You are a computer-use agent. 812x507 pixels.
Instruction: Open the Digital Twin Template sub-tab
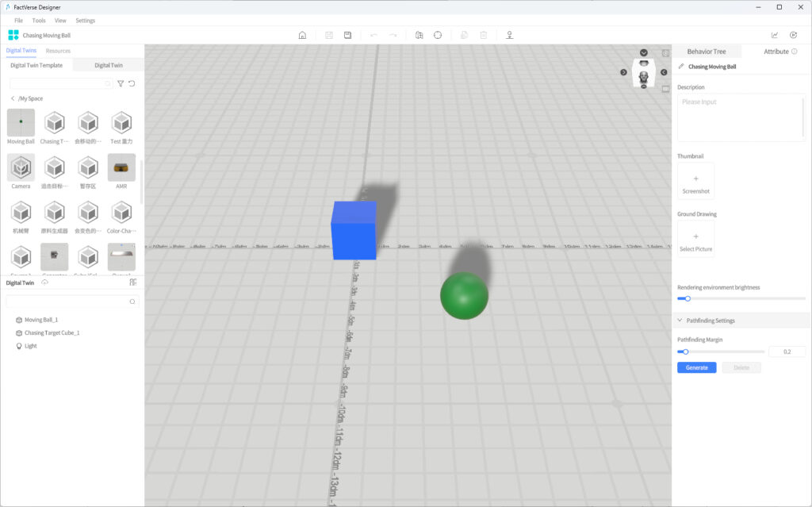tap(36, 65)
